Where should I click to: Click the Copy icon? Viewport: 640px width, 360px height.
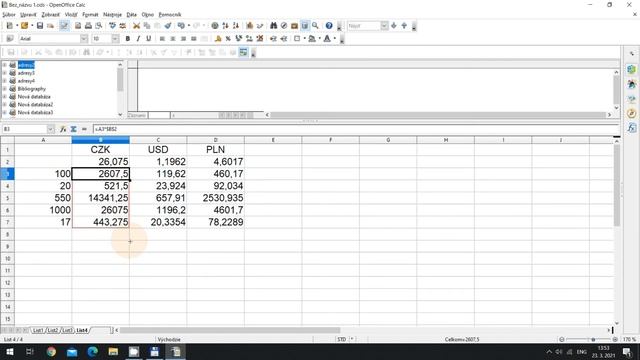tap(147, 26)
